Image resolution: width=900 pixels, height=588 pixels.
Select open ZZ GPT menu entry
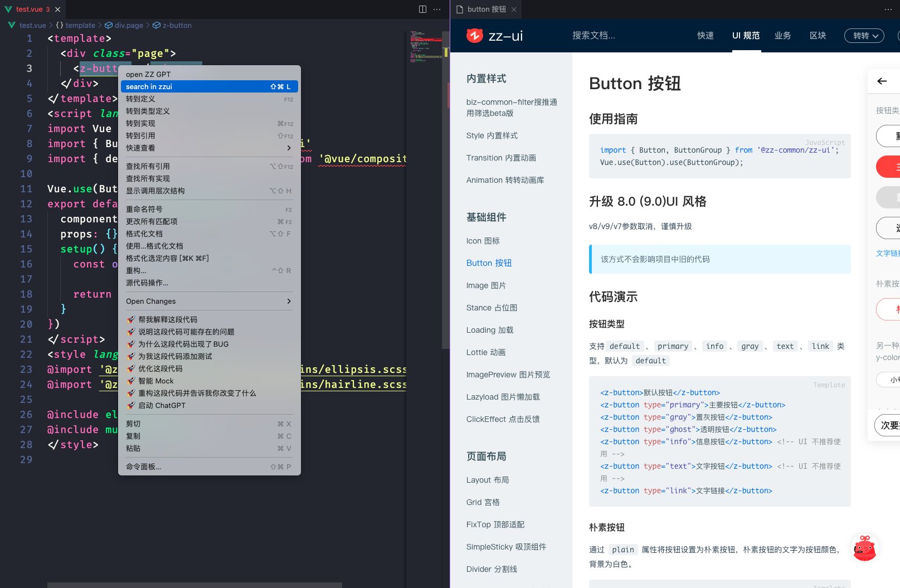210,75
